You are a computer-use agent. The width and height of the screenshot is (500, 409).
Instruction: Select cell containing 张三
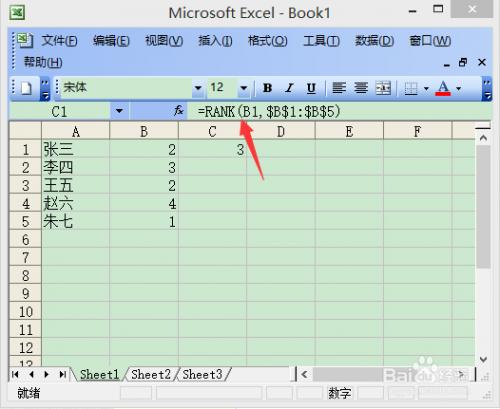tap(76, 149)
